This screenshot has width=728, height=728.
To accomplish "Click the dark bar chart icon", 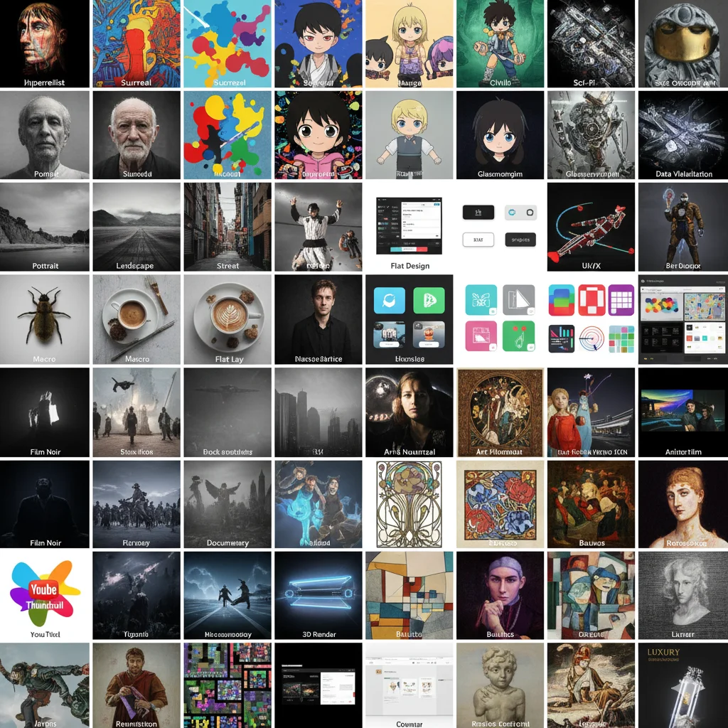I will 562,338.
